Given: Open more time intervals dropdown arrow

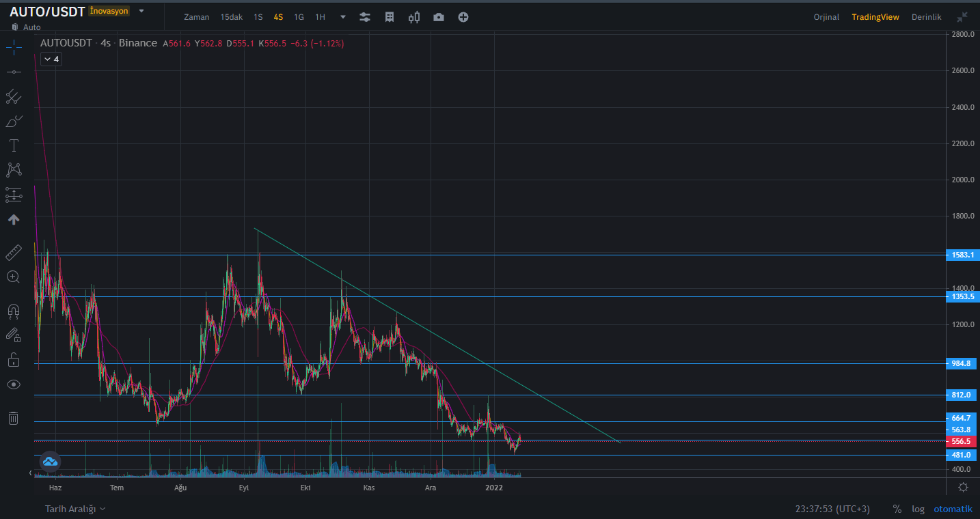Looking at the screenshot, I should (x=343, y=17).
